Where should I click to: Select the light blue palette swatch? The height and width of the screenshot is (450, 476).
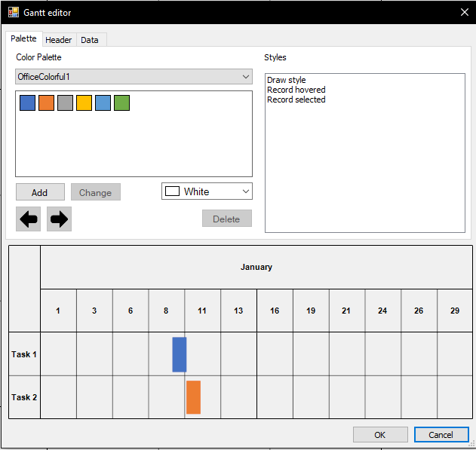(103, 103)
